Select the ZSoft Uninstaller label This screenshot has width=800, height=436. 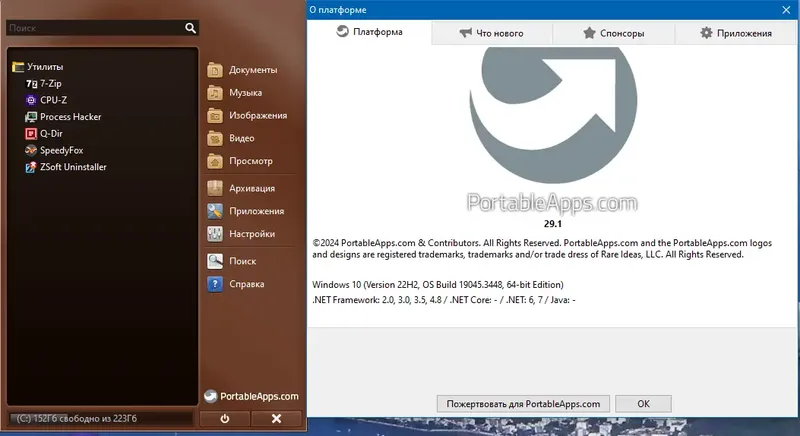73,167
